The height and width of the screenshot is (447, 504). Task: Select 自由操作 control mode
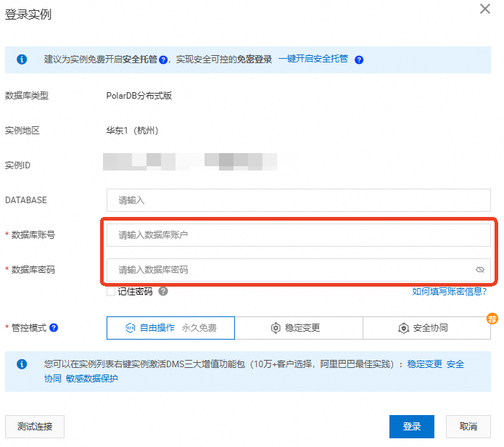coord(170,328)
